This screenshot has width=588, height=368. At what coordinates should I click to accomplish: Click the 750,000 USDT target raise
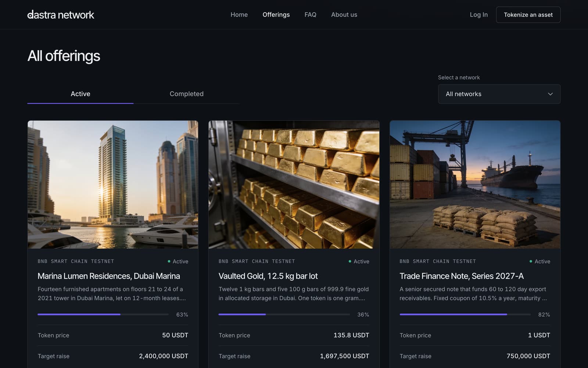(x=528, y=356)
